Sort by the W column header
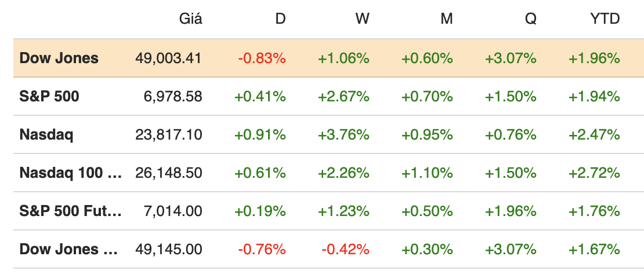Image resolution: width=644 pixels, height=278 pixels. 363,19
